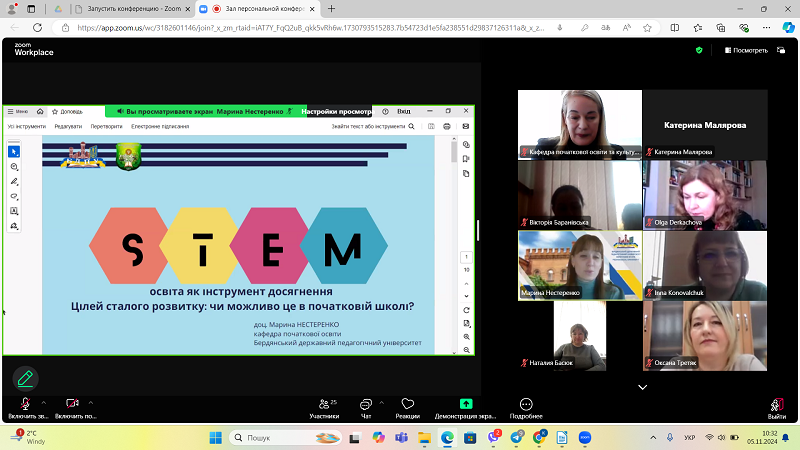
Task: Click the Вхід sign-in link
Action: [404, 111]
